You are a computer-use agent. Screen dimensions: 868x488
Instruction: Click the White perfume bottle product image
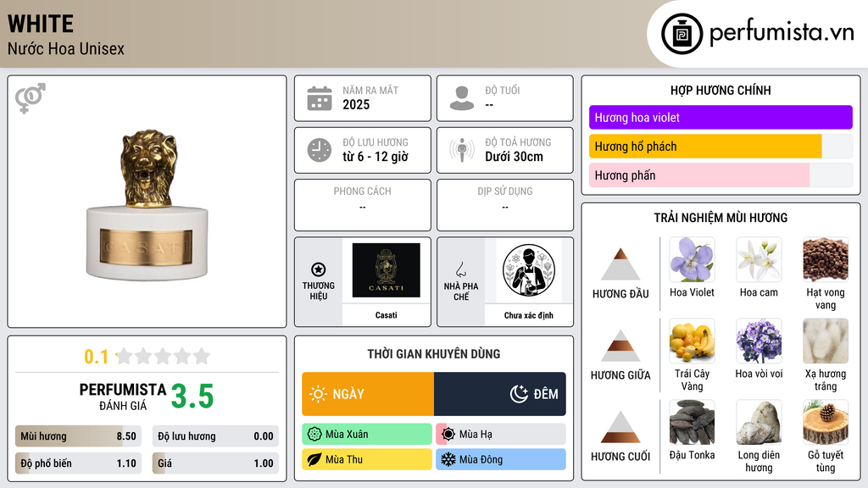tap(147, 205)
